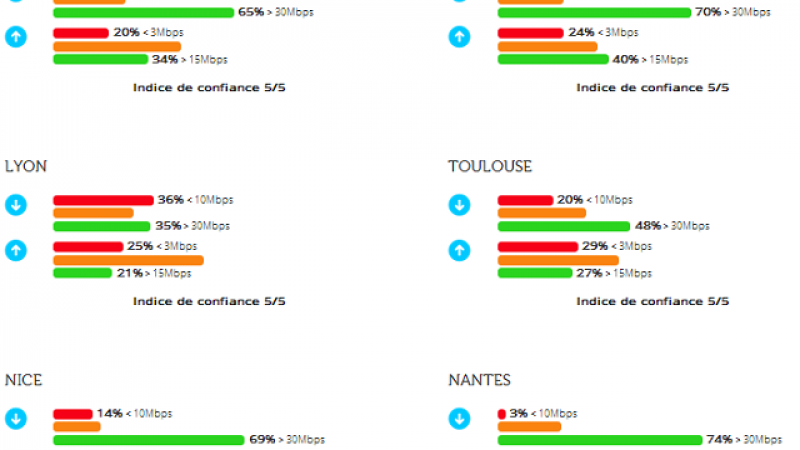Select Nice's green 69% download bar

tap(148, 440)
